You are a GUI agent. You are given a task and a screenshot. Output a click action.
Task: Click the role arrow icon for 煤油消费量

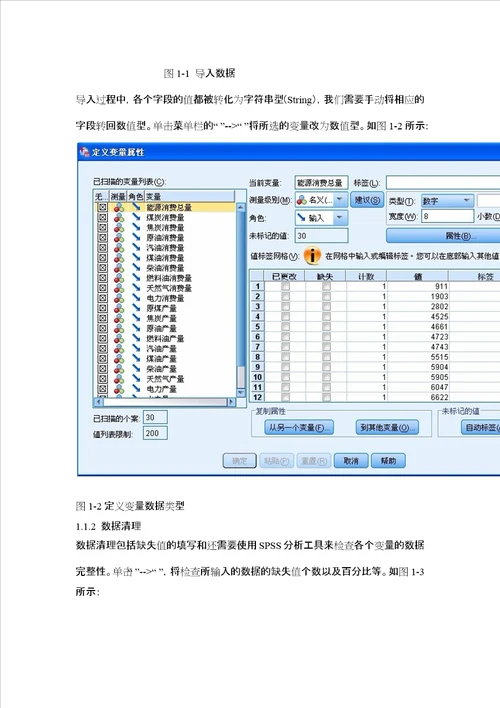tap(136, 258)
